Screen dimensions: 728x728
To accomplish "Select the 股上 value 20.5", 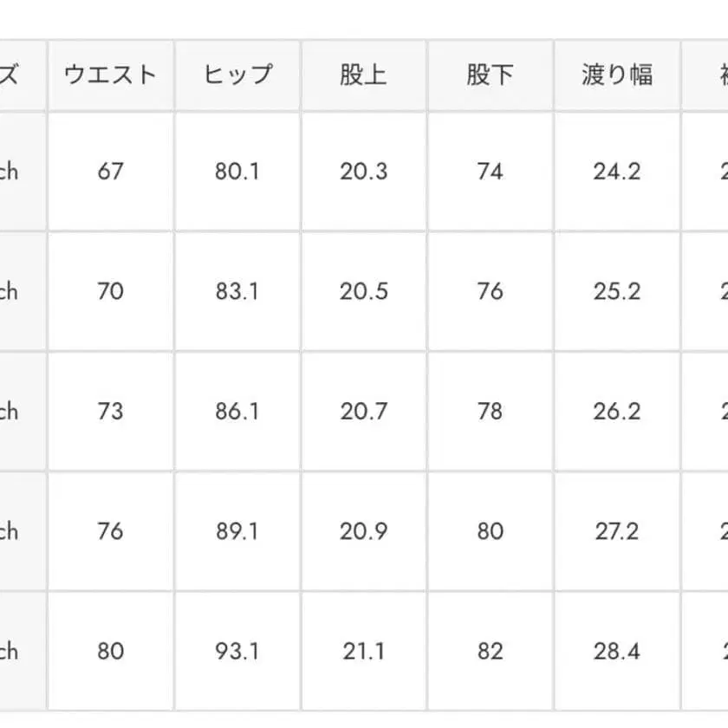I will point(363,291).
